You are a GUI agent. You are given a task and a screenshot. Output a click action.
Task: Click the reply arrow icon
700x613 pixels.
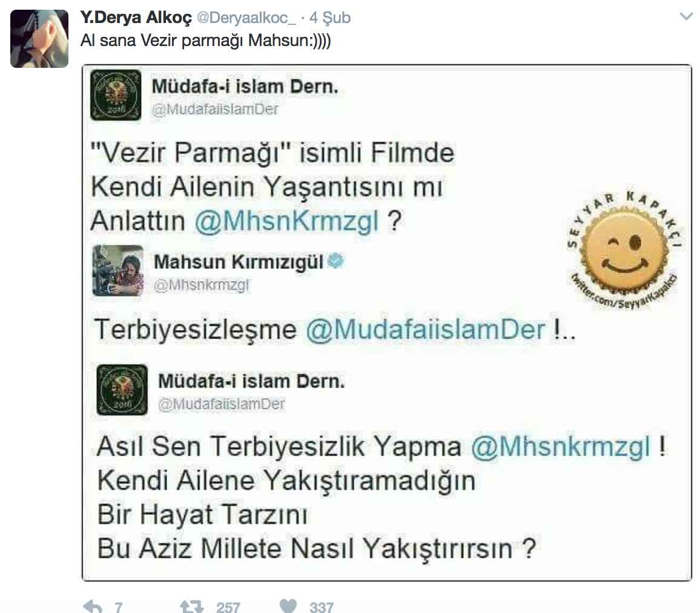tap(93, 606)
